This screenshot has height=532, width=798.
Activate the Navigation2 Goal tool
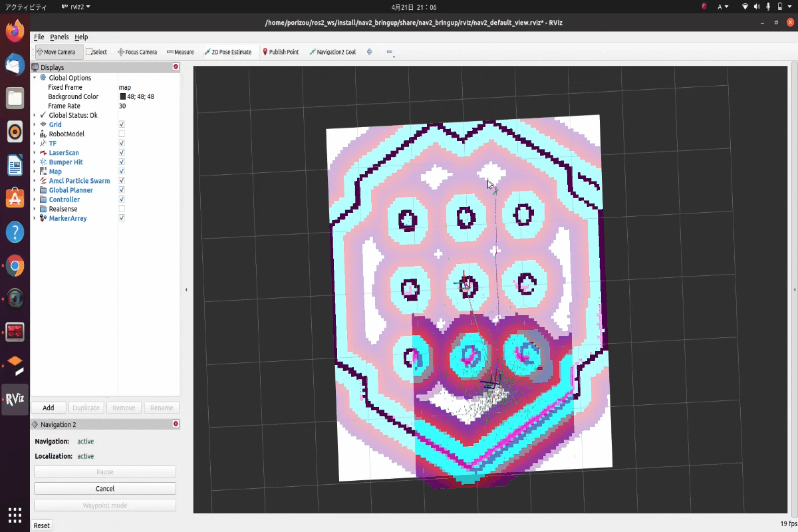coord(332,51)
